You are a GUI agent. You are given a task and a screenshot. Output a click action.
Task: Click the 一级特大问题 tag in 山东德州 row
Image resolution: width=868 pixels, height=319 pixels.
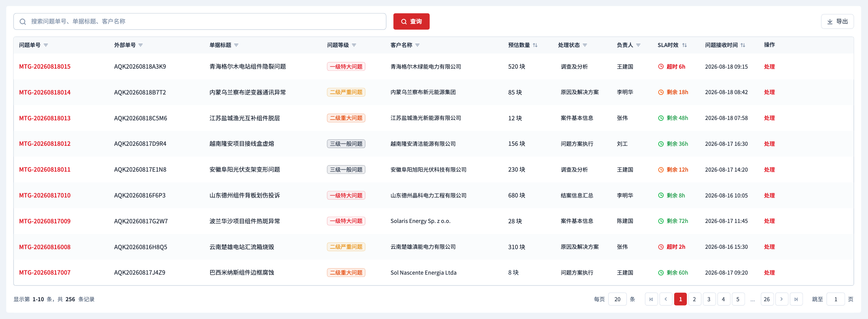pos(346,196)
